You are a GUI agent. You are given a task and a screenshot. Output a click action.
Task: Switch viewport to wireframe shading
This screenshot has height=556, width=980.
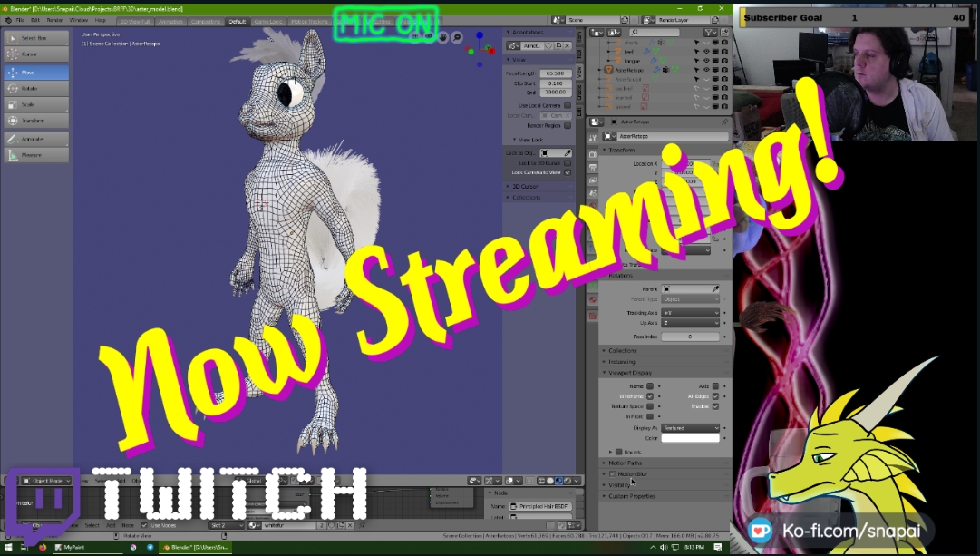point(541,481)
